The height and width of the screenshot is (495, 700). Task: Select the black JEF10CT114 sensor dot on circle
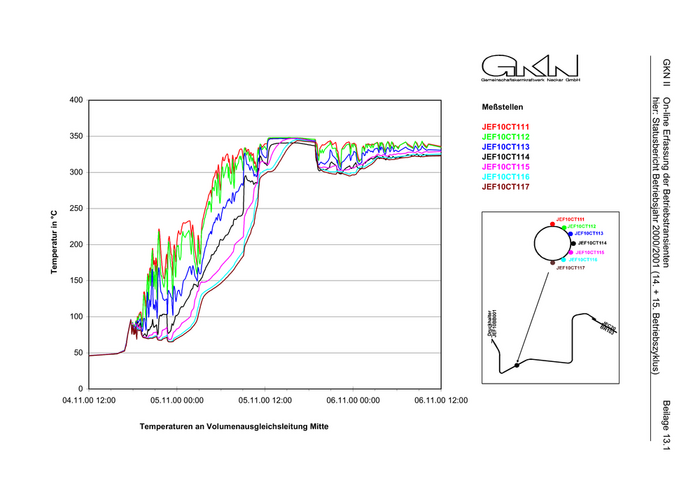tap(573, 243)
